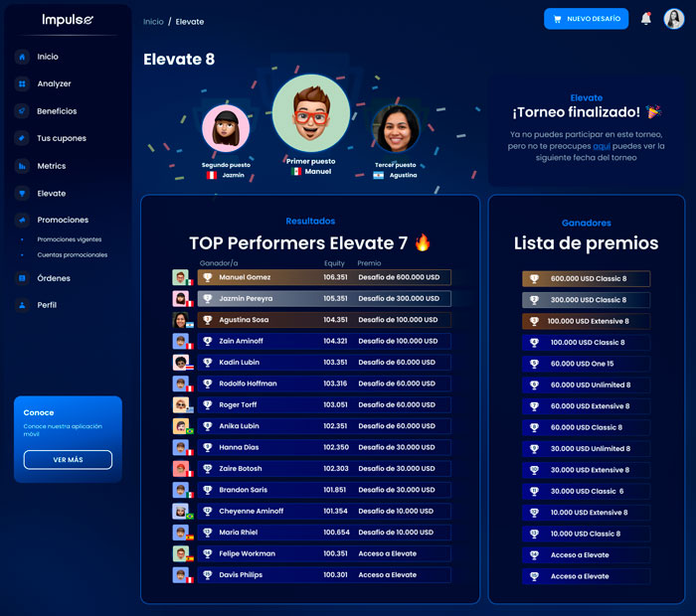Click the Beneficios sidebar icon
696x616 pixels.
click(22, 111)
